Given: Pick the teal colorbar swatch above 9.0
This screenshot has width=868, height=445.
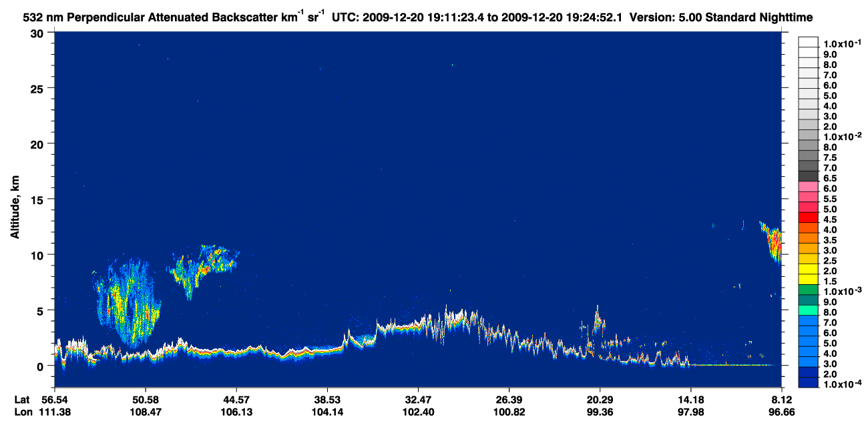Looking at the screenshot, I should (x=808, y=300).
